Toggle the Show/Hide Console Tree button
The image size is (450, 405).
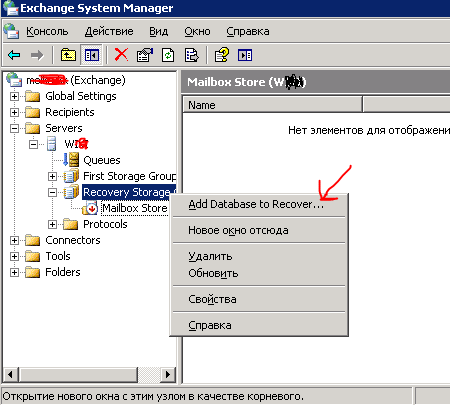coord(91,55)
